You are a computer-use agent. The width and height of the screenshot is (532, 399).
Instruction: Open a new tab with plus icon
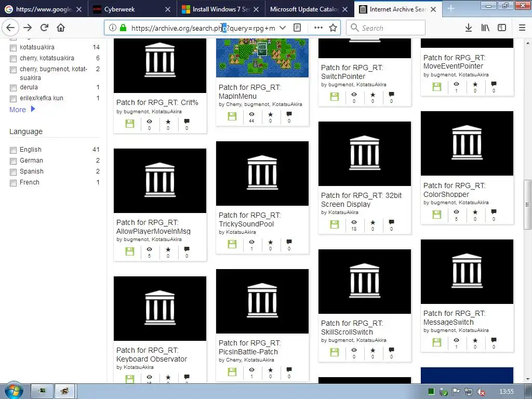coord(450,9)
